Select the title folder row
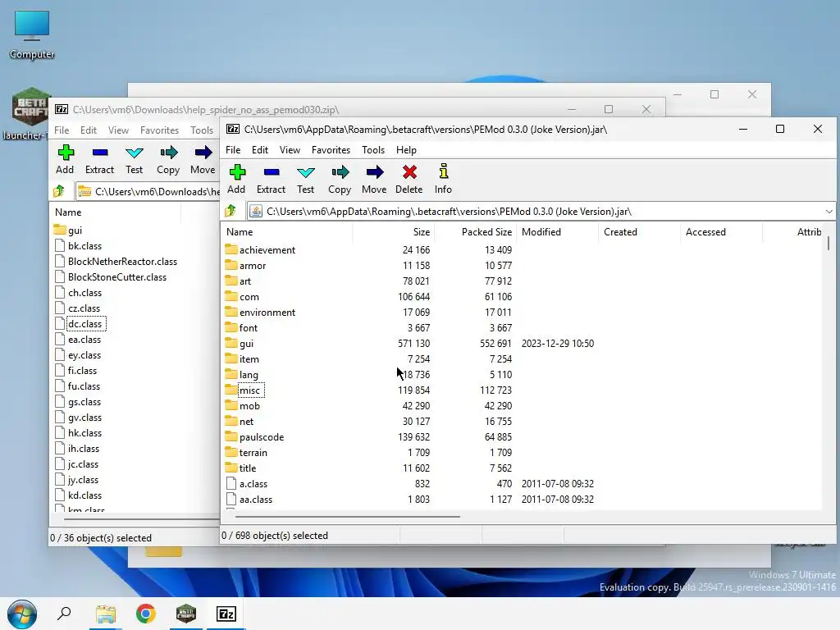The height and width of the screenshot is (630, 840). point(248,468)
